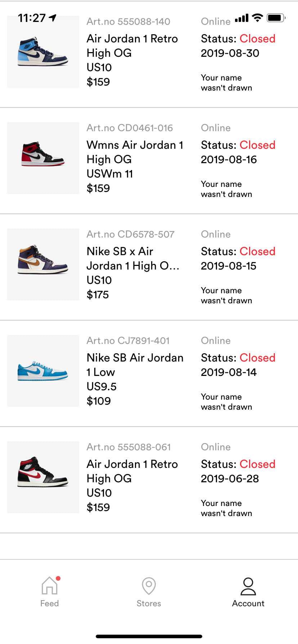
Task: Open the 555088-061 red black shoe thumbnail
Action: 43,477
